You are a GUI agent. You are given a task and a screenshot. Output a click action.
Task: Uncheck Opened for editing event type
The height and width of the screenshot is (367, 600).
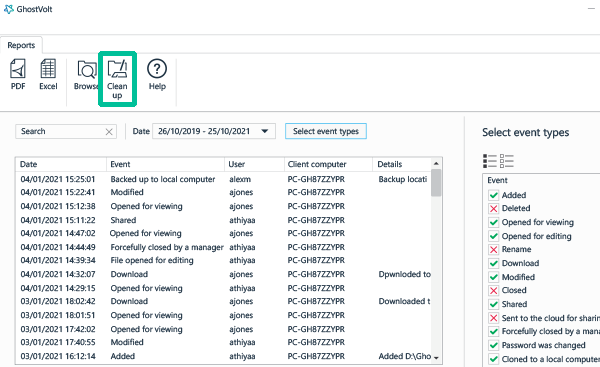pyautogui.click(x=493, y=236)
